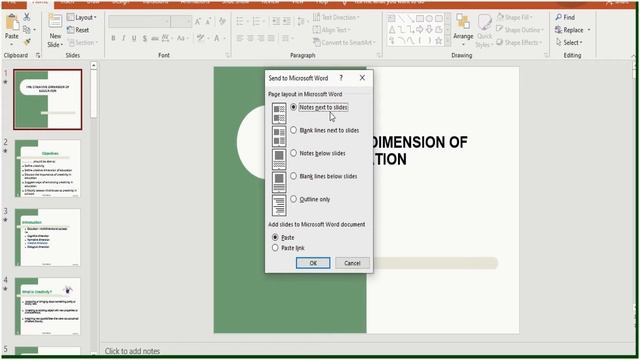
Task: Select slide 4 What is Creativity thumbnail
Action: point(48,307)
